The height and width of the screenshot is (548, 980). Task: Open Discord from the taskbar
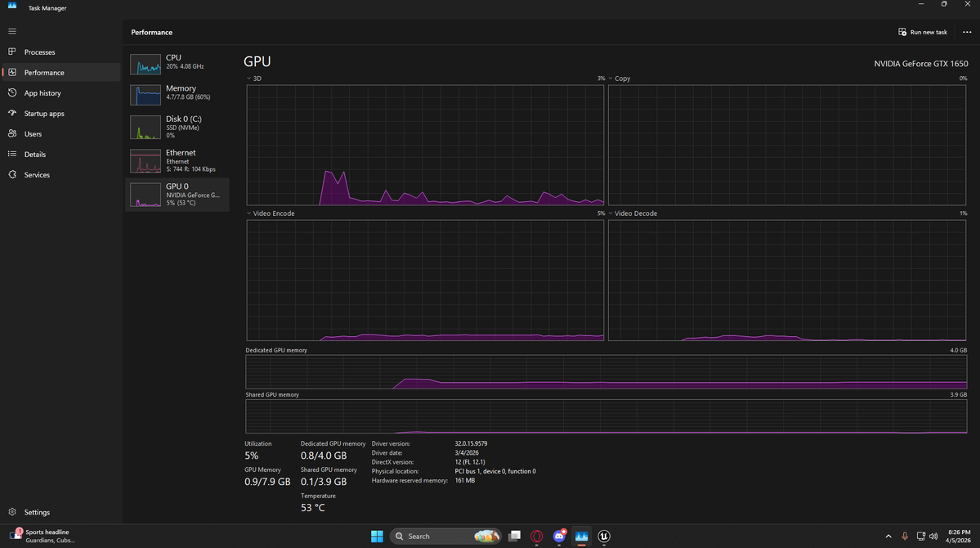[x=559, y=536]
